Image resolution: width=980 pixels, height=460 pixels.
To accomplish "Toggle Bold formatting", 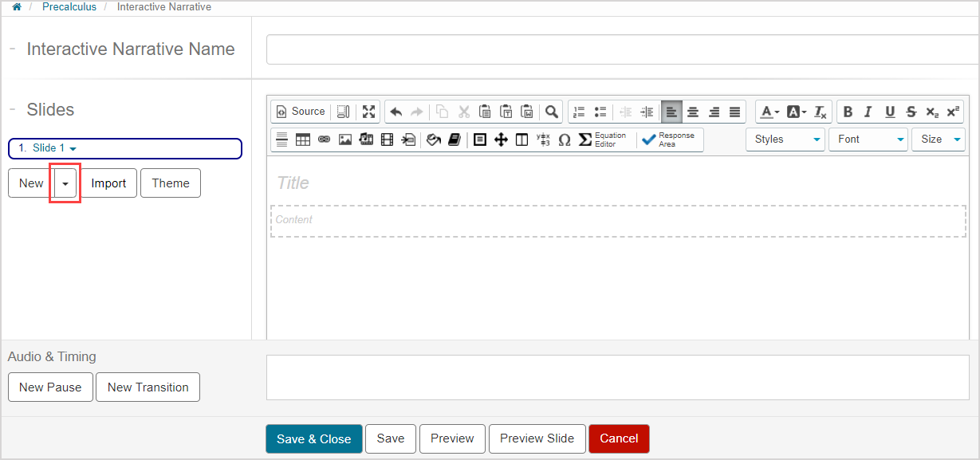I will (848, 112).
